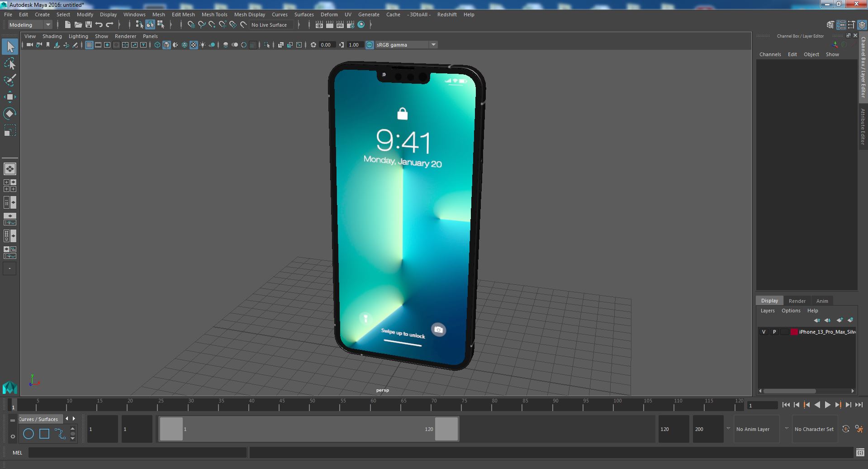This screenshot has height=469, width=868.
Task: Toggle textured display in viewport
Action: 194,45
